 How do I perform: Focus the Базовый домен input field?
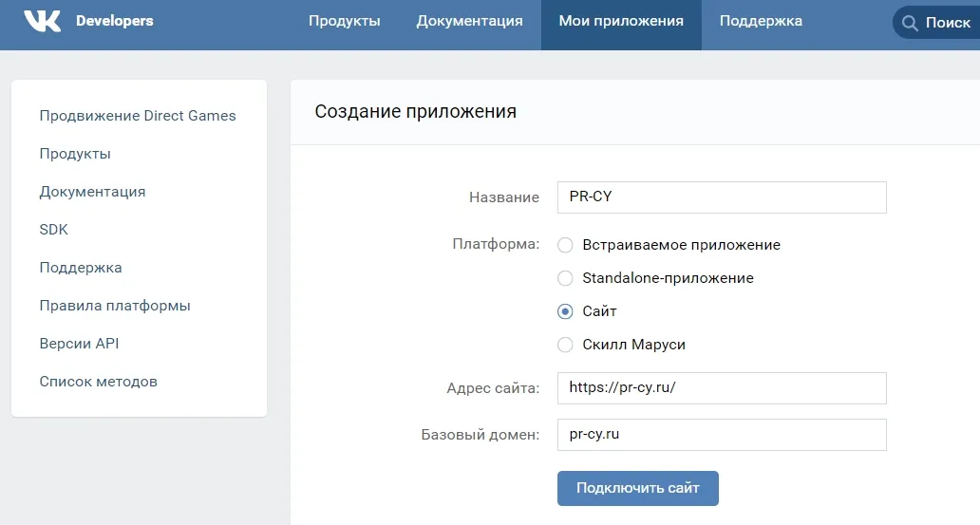722,435
